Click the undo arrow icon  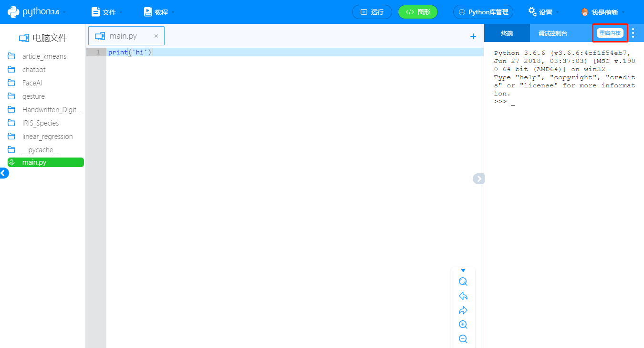(x=463, y=296)
